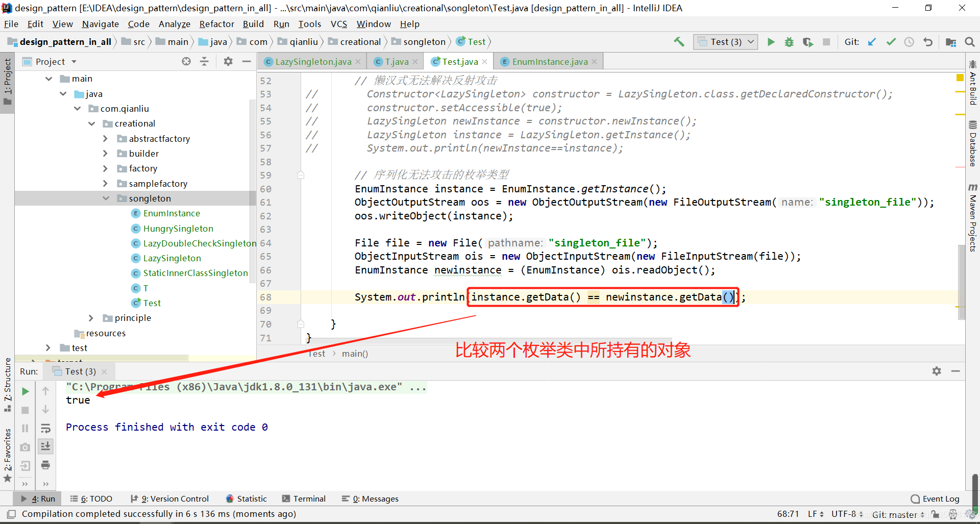Collapse the creational package
980x524 pixels.
(91, 123)
